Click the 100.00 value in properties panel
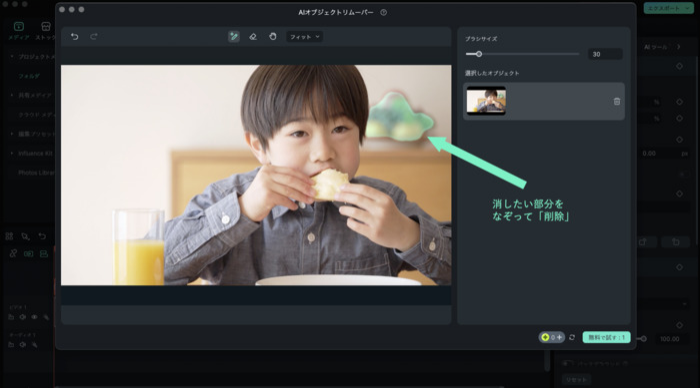 point(670,339)
